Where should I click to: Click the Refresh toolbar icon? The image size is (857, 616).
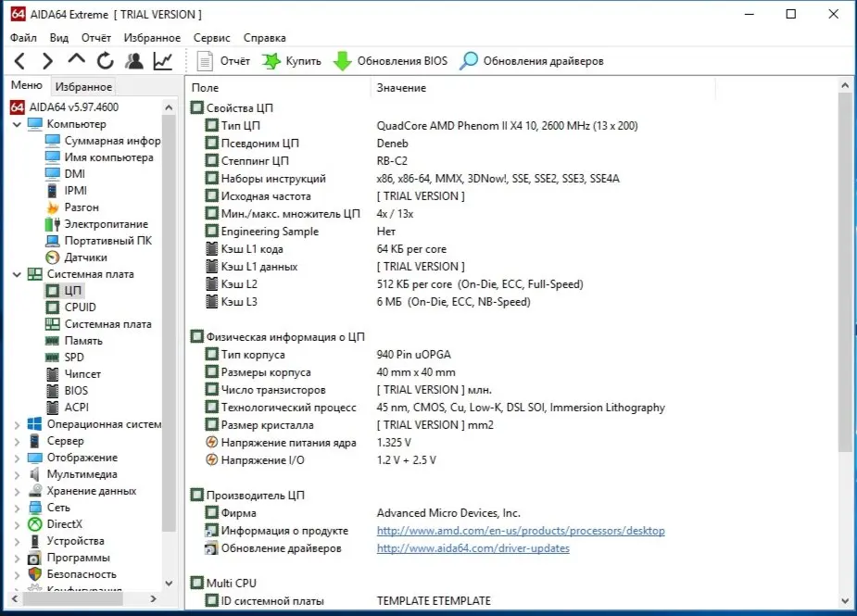[105, 61]
